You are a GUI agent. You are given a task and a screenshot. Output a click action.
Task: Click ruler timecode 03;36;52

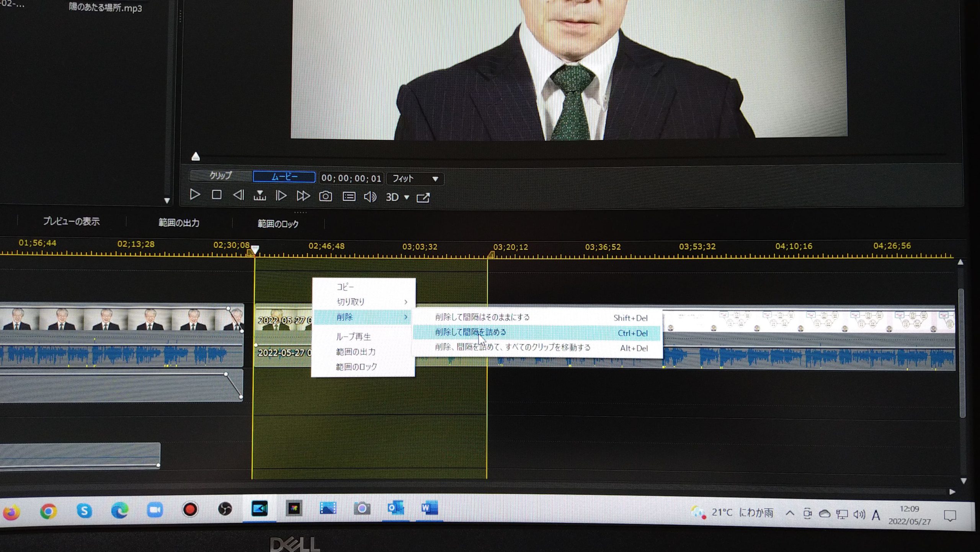pos(603,247)
